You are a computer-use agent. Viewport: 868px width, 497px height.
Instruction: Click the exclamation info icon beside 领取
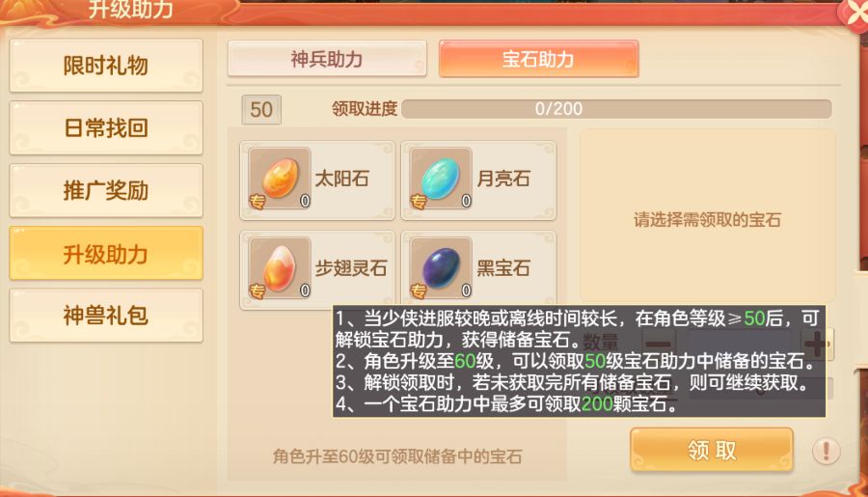click(826, 451)
